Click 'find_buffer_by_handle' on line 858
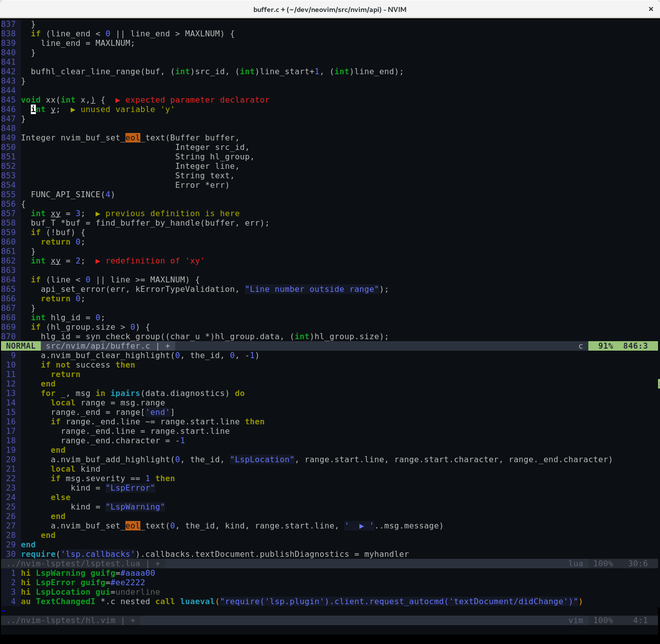Image resolution: width=660 pixels, height=644 pixels. coord(148,223)
